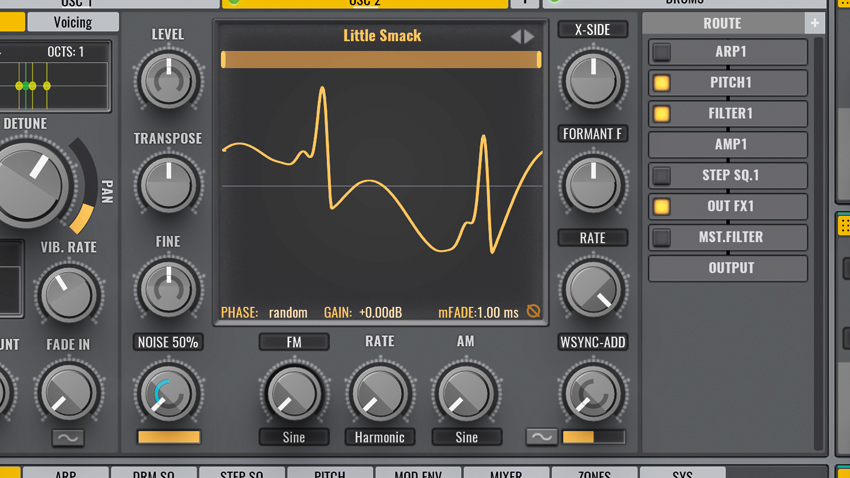Click the STEP SQ.1 route module
Screen dimensions: 850x478
728,176
